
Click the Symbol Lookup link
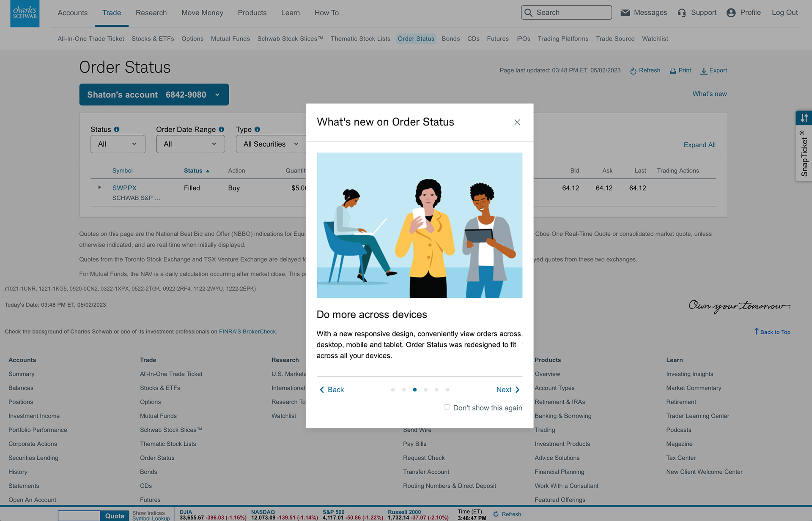pyautogui.click(x=151, y=518)
